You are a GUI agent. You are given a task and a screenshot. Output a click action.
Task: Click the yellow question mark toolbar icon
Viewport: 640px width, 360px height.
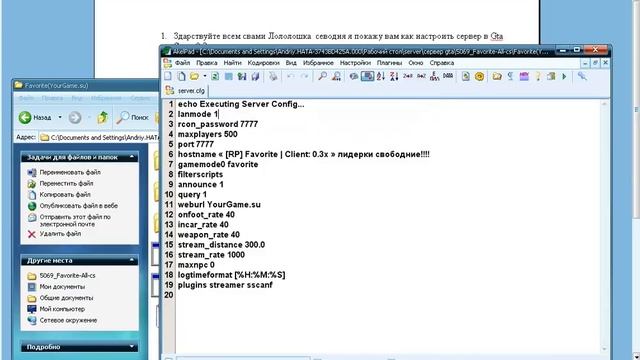(x=538, y=76)
